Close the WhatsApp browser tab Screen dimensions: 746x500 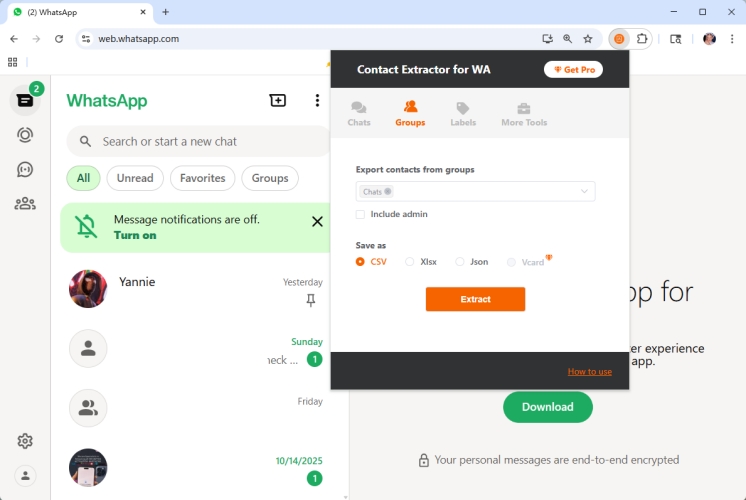143,12
